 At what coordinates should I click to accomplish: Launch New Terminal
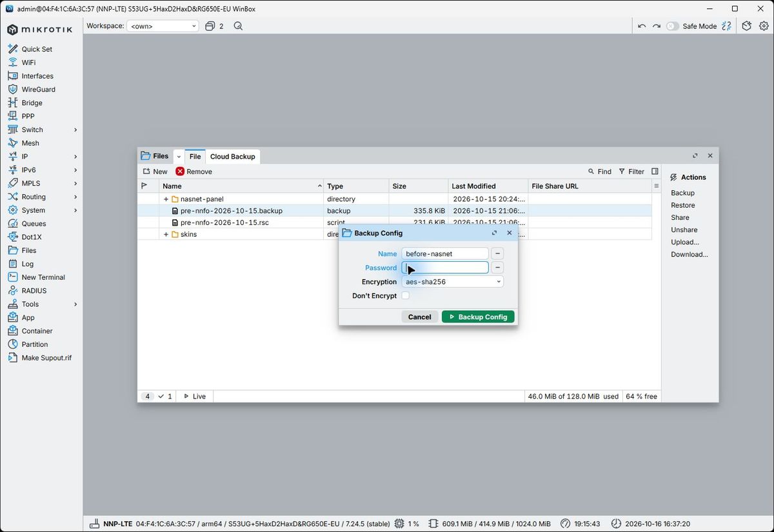[43, 277]
